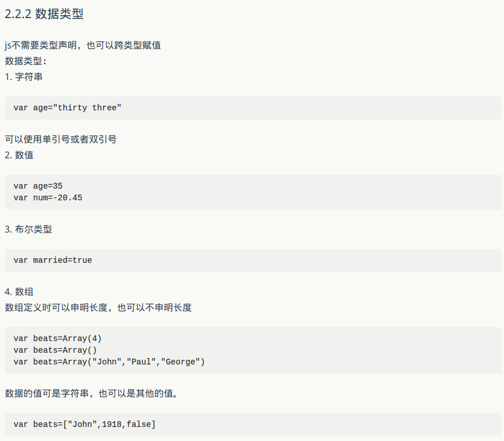Click the sentence "可以使用单引号或者双引号"
Image resolution: width=504 pixels, height=441 pixels.
61,140
